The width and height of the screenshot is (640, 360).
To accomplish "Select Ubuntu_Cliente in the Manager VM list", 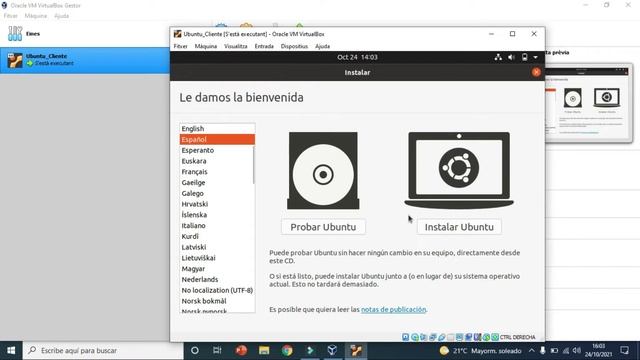I will (x=85, y=60).
